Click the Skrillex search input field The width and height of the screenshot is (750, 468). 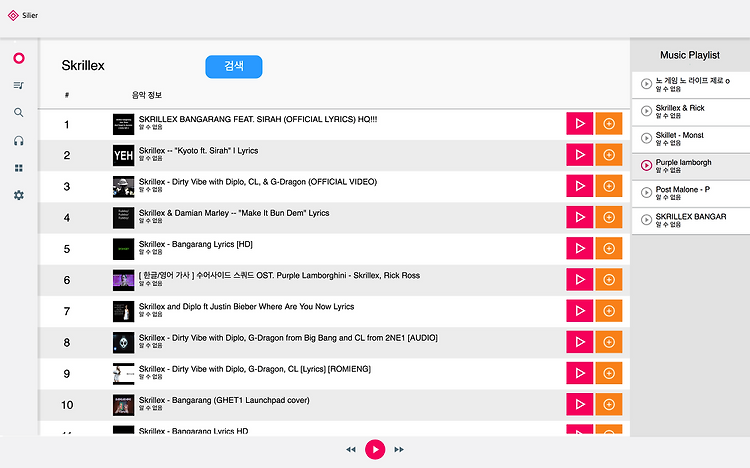127,66
